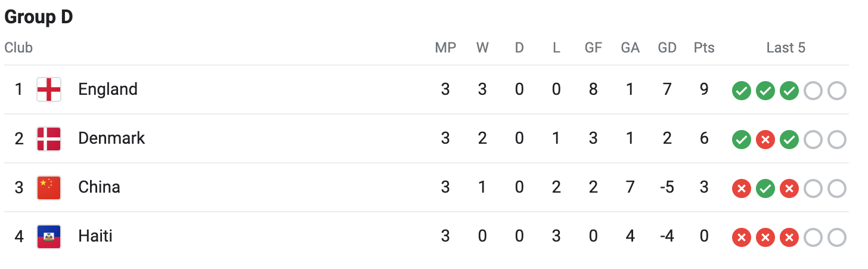Select the Haiti team name

[x=95, y=236]
